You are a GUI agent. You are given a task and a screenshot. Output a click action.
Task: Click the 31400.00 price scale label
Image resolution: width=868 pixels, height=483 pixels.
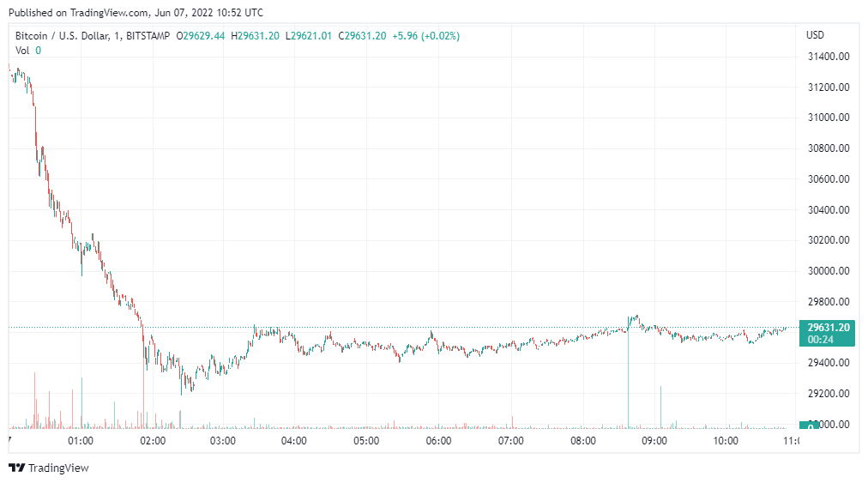827,57
